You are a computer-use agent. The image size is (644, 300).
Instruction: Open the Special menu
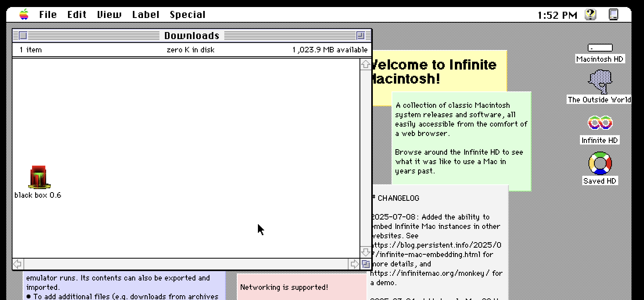[x=188, y=15]
